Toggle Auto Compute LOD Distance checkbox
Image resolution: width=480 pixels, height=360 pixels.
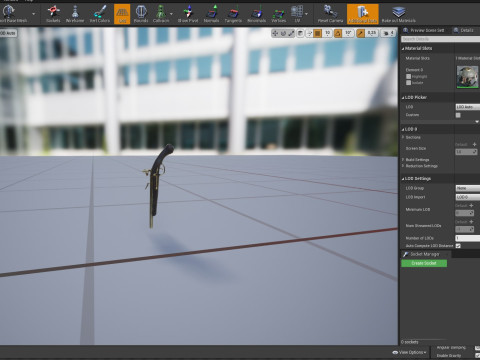point(458,246)
